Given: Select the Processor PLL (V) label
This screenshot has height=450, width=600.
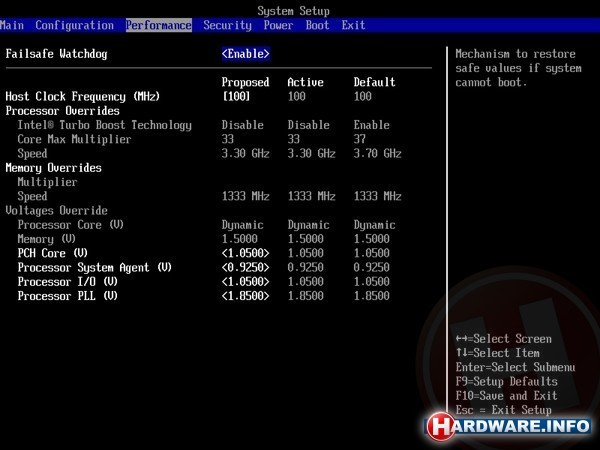Looking at the screenshot, I should (68, 296).
